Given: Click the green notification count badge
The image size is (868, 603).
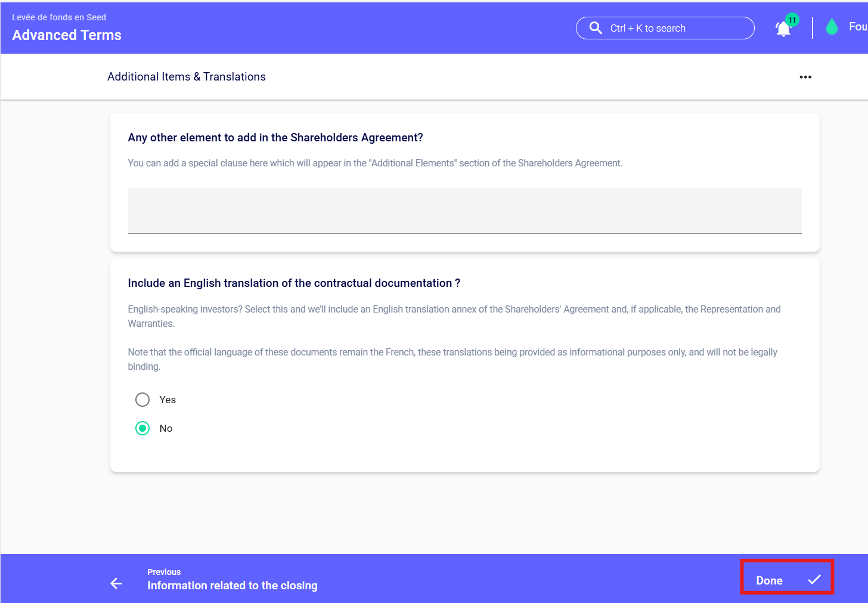Looking at the screenshot, I should [x=792, y=20].
